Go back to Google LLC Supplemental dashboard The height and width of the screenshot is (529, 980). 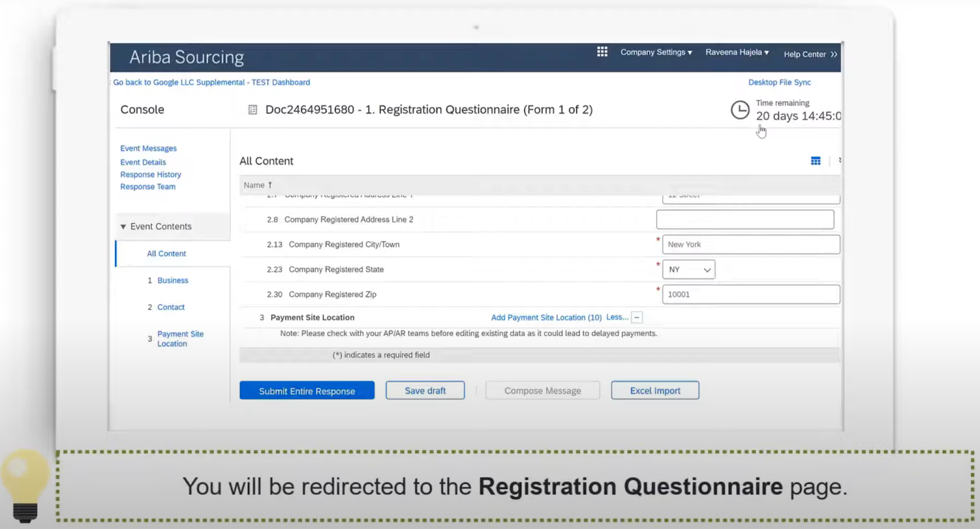[211, 82]
